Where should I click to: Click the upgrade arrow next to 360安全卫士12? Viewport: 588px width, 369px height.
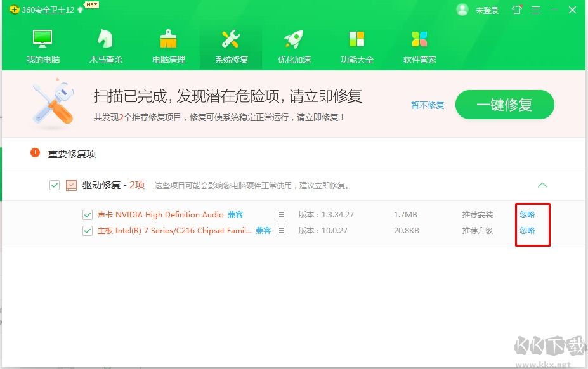(81, 10)
